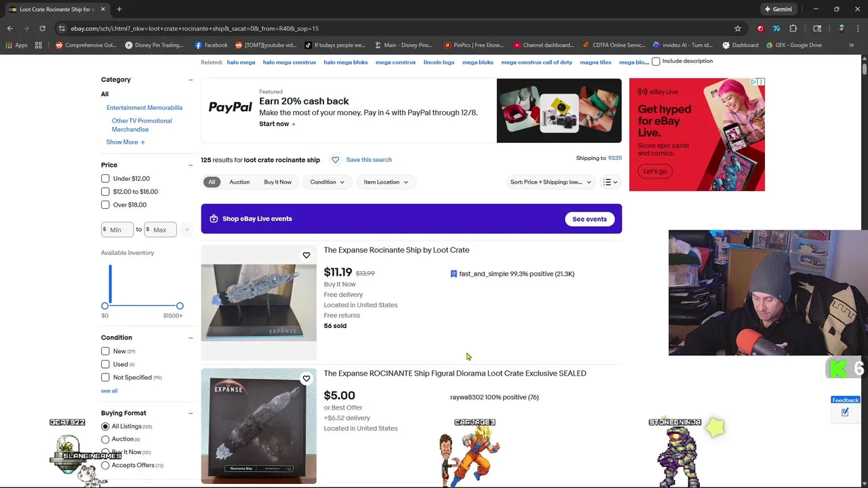
Task: Save this search heart icon
Action: tap(335, 160)
